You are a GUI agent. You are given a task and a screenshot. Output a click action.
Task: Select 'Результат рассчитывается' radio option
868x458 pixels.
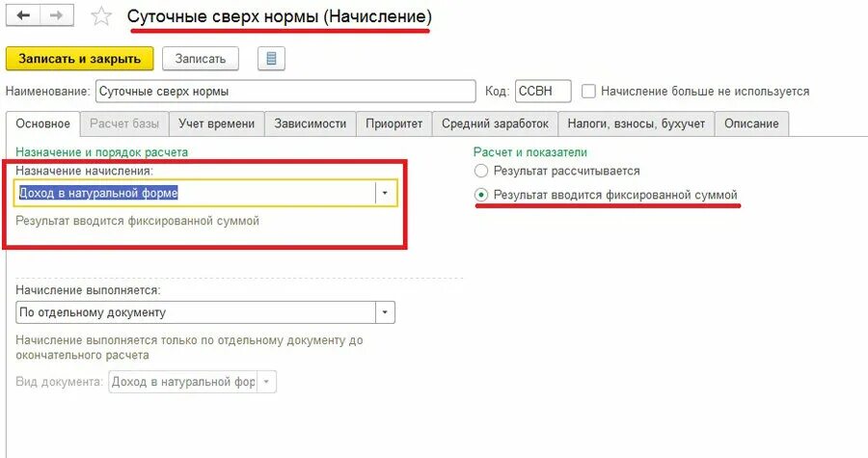pos(481,171)
